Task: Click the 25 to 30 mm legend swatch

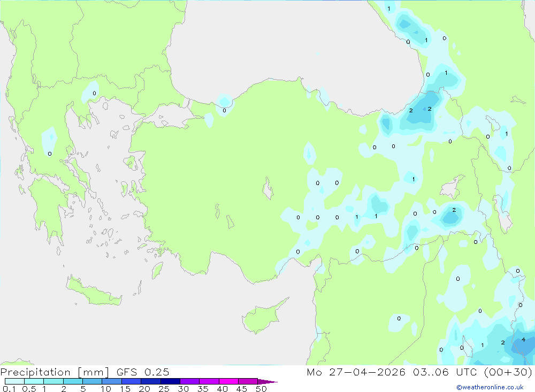Action: pyautogui.click(x=170, y=381)
